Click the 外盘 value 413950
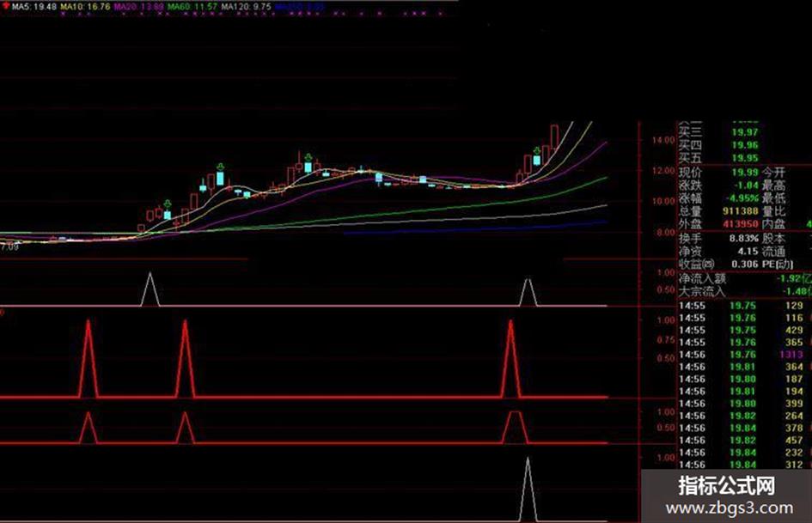 741,223
